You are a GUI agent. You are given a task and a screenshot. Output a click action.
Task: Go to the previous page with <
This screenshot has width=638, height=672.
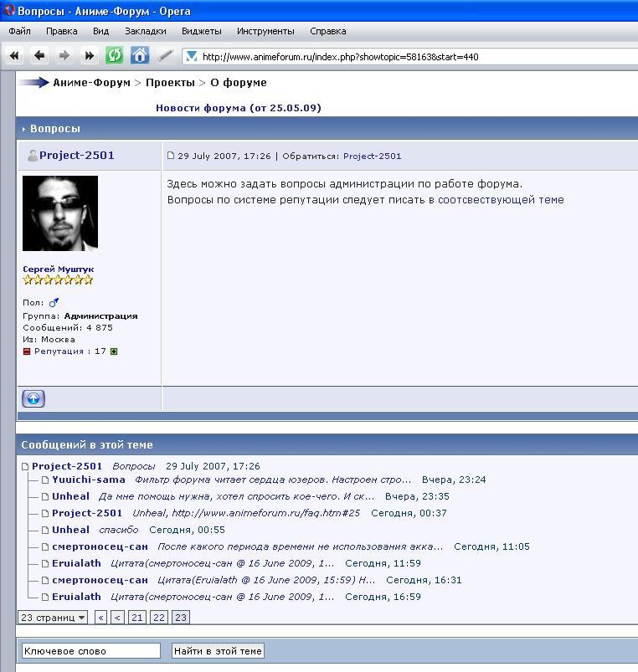(117, 618)
